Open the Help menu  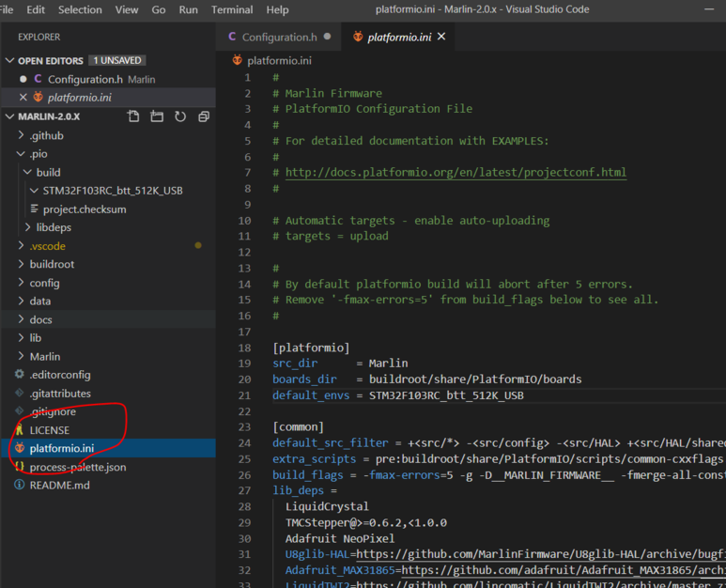tap(277, 9)
